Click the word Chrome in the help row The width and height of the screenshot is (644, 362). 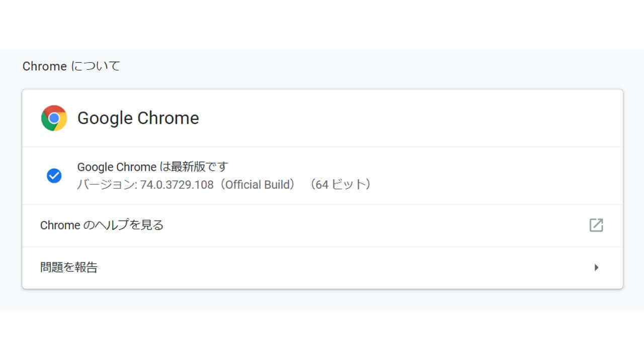(60, 225)
